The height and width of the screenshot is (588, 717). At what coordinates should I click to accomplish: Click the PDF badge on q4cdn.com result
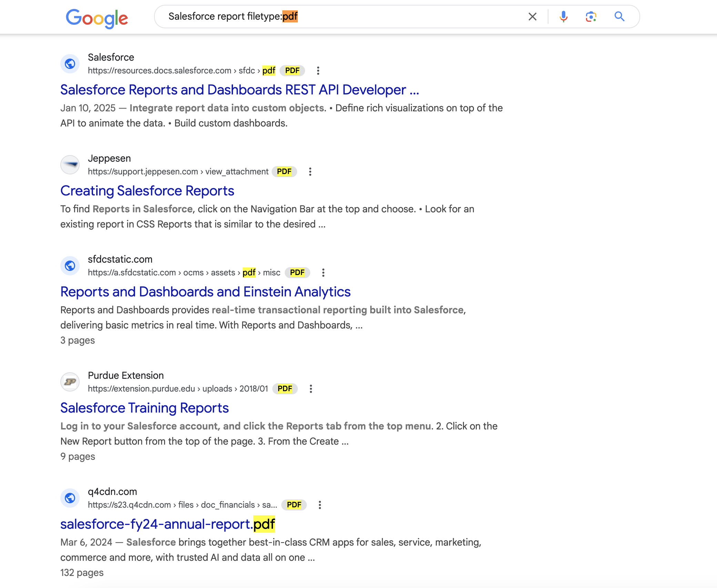(294, 505)
